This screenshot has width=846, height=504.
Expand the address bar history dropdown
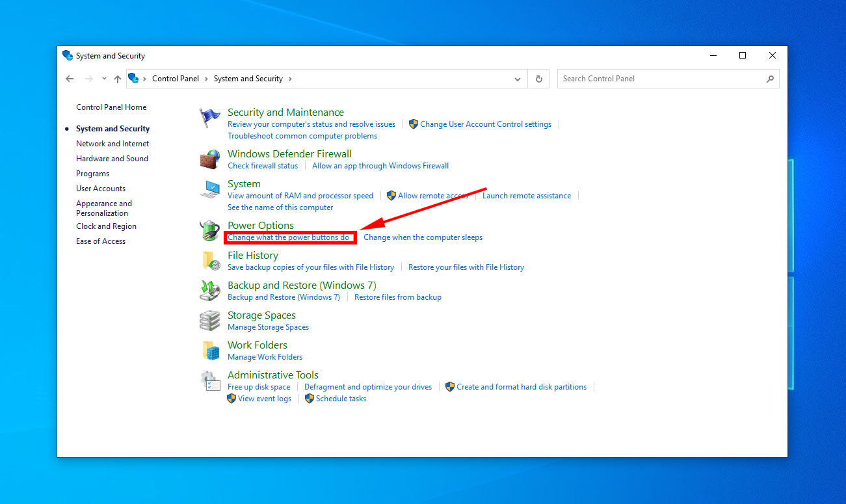[518, 79]
